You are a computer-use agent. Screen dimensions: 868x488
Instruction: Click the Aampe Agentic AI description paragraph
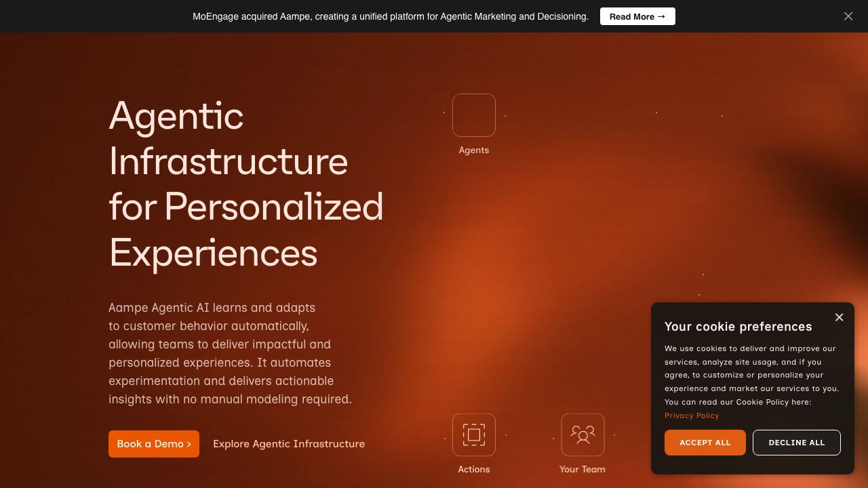231,353
